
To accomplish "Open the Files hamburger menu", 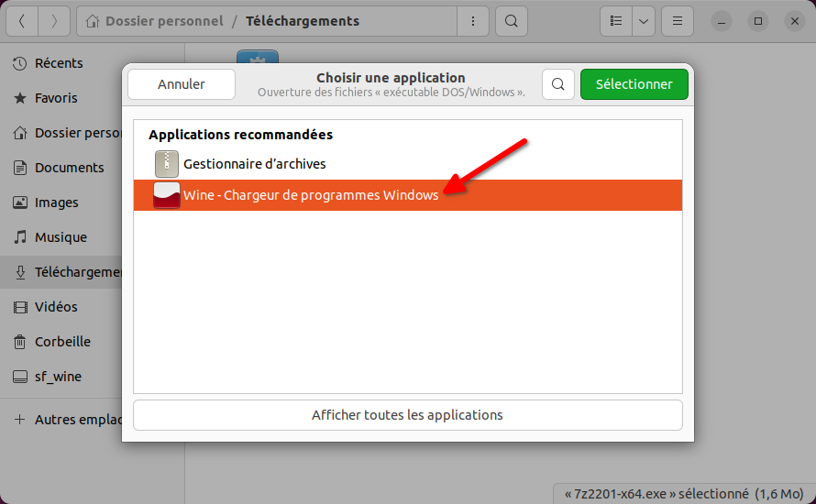I will (677, 21).
